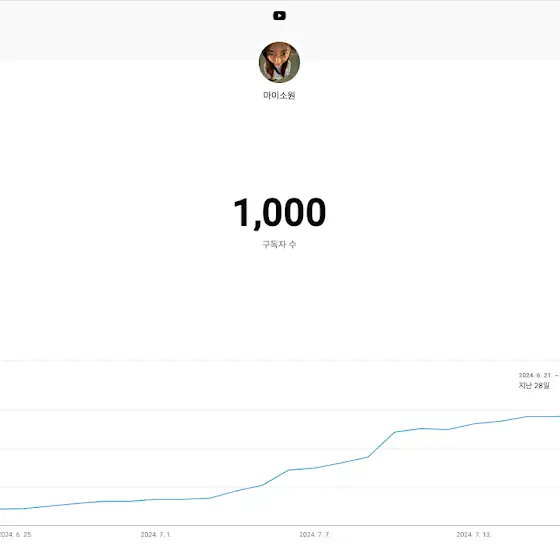This screenshot has width=560, height=560.
Task: Select the 2024. 7. 7. axis label
Action: pyautogui.click(x=315, y=535)
